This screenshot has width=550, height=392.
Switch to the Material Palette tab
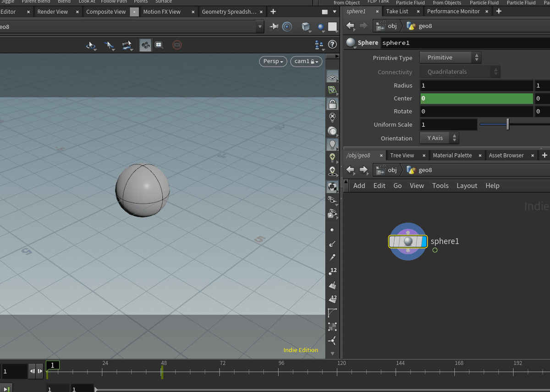(452, 155)
